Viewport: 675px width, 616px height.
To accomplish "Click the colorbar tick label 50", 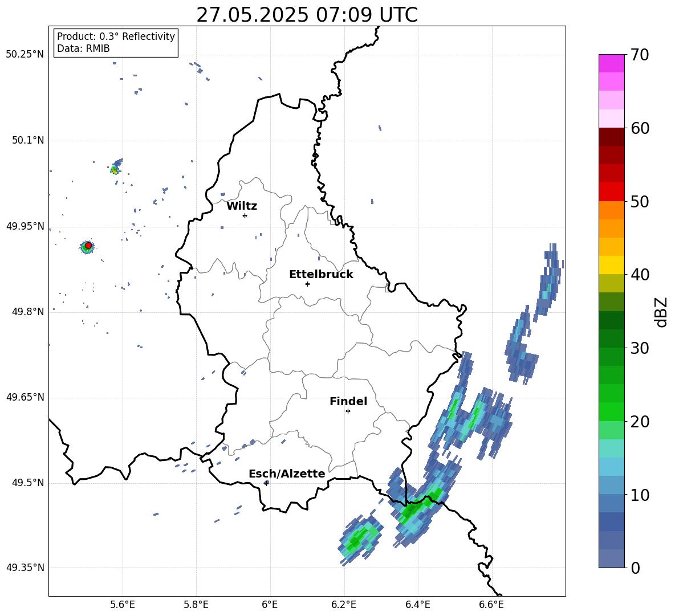I will click(x=640, y=201).
